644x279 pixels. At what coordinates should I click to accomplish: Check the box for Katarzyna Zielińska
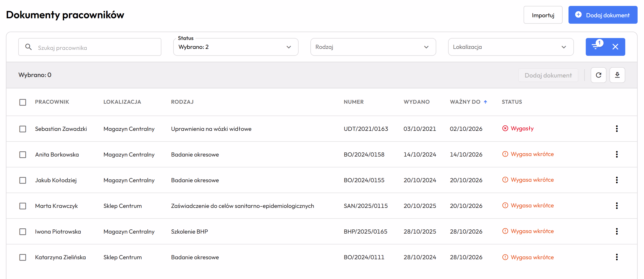click(x=23, y=257)
